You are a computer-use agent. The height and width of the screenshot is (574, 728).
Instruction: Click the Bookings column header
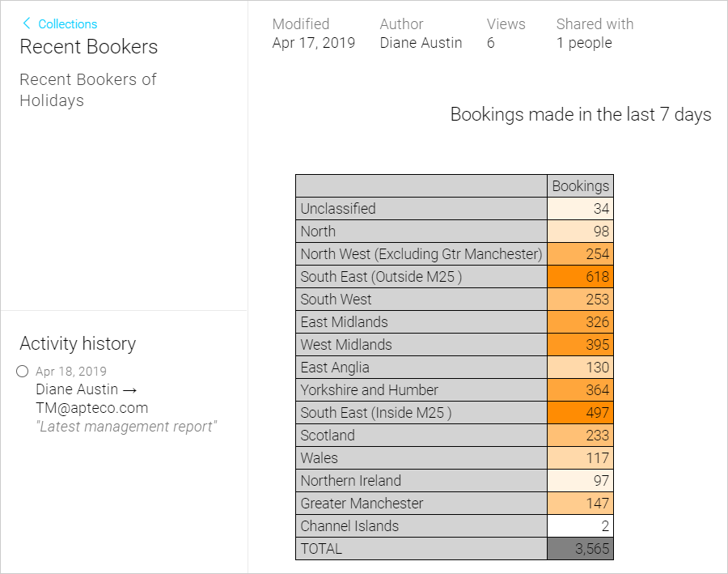[x=580, y=186]
